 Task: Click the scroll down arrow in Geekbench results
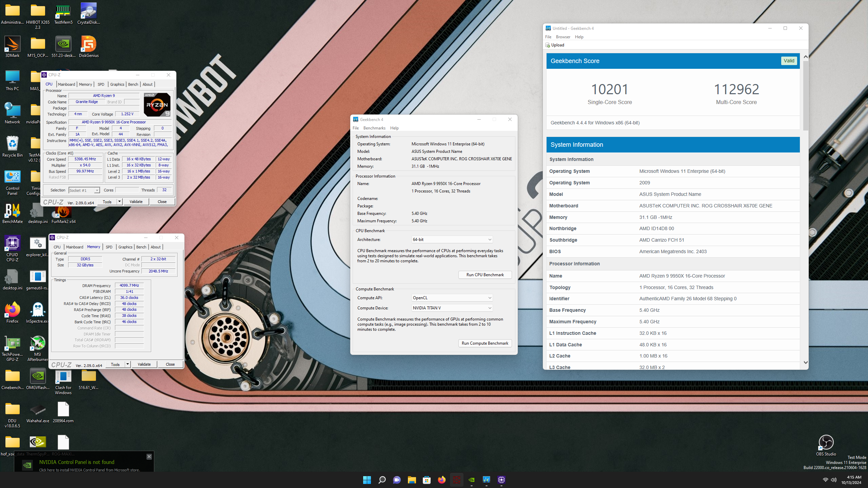(806, 363)
